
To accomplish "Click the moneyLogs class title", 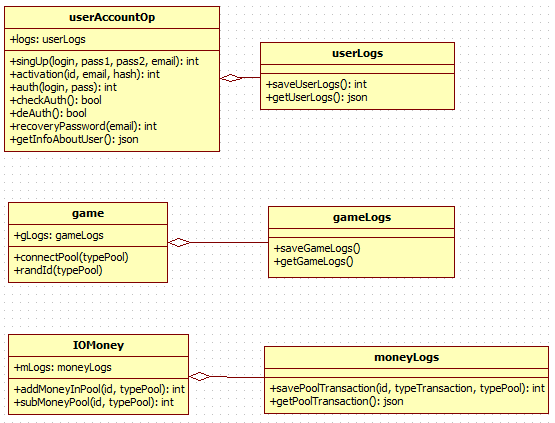I will pyautogui.click(x=406, y=358).
